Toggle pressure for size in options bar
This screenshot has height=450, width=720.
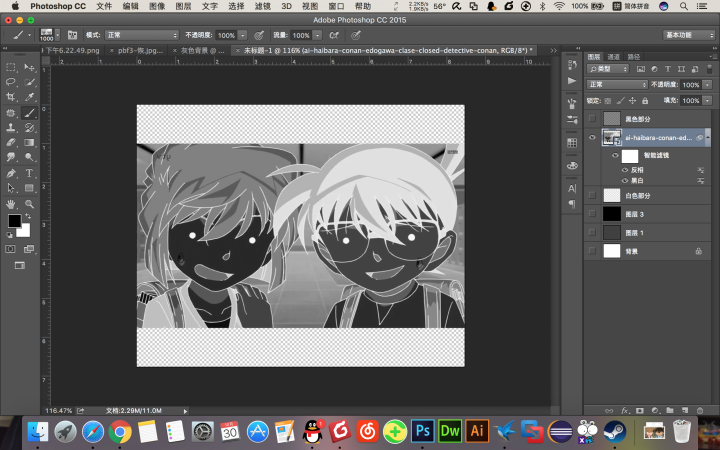pyautogui.click(x=355, y=35)
